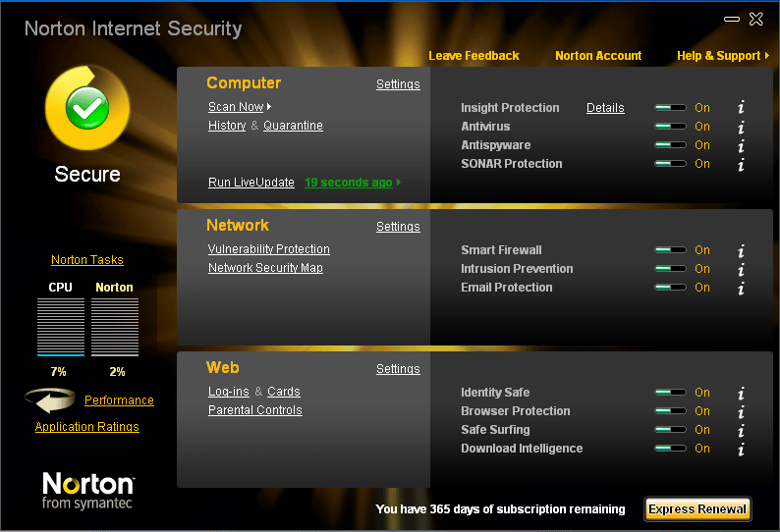Open Network Settings link
Image resolution: width=780 pixels, height=532 pixels.
pyautogui.click(x=398, y=227)
